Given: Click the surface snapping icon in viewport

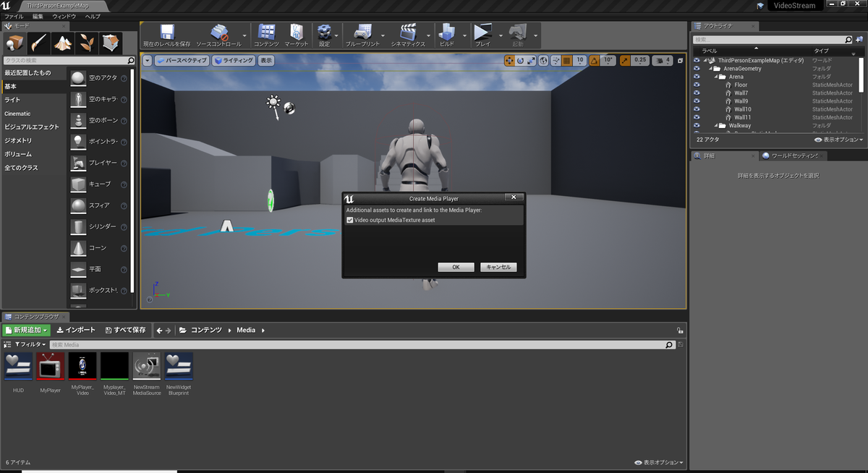Looking at the screenshot, I should click(556, 61).
